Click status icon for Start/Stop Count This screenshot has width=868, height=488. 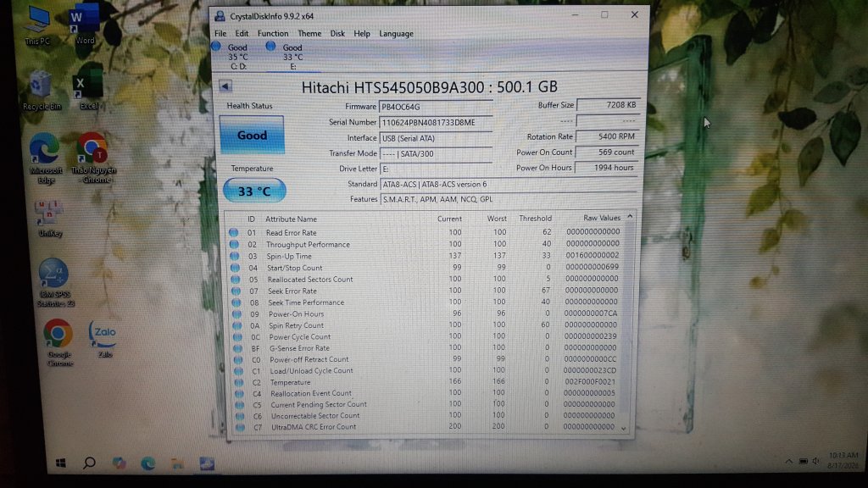point(236,268)
